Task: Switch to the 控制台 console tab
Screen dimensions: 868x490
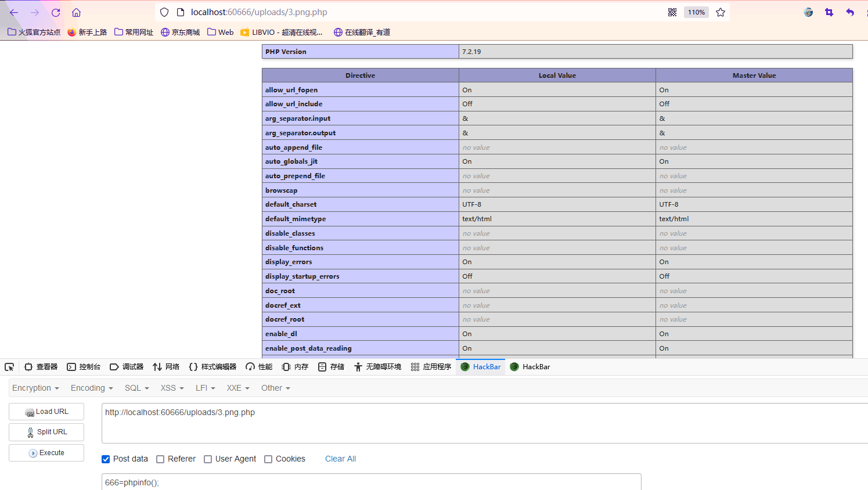Action: pos(84,367)
